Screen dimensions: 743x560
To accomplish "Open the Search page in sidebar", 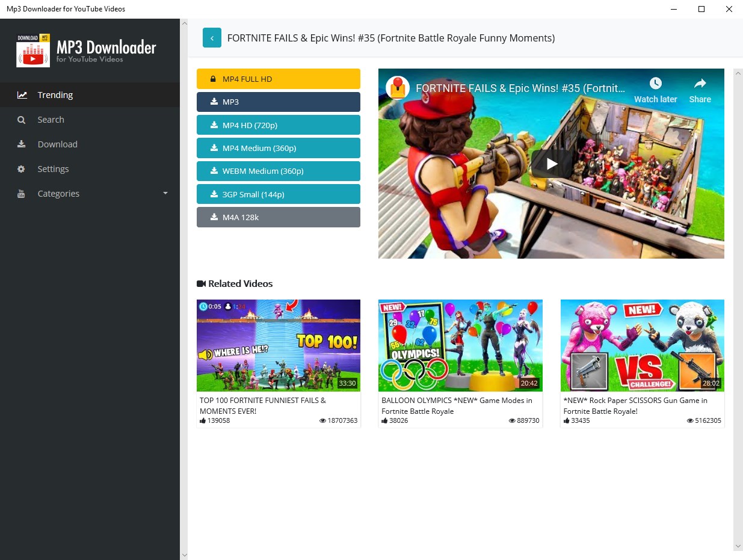I will pyautogui.click(x=90, y=120).
